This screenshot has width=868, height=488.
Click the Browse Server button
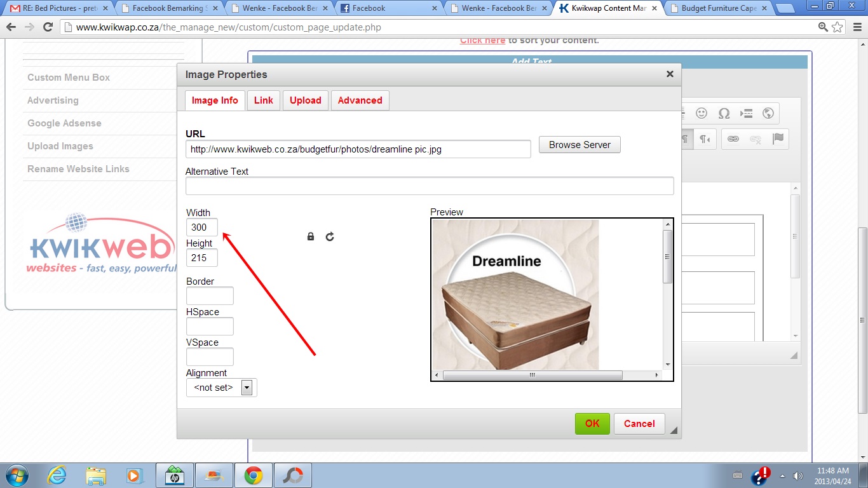point(580,145)
